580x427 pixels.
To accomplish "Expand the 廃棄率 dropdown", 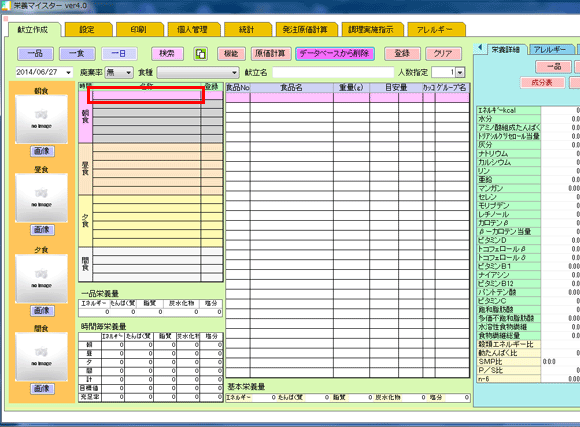I will click(x=128, y=73).
